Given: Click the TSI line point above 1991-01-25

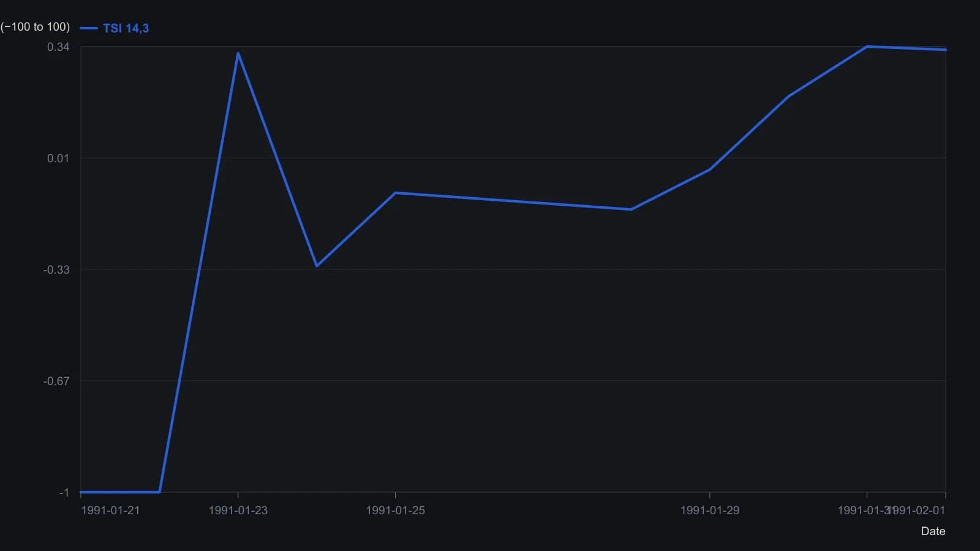Looking at the screenshot, I should [395, 193].
